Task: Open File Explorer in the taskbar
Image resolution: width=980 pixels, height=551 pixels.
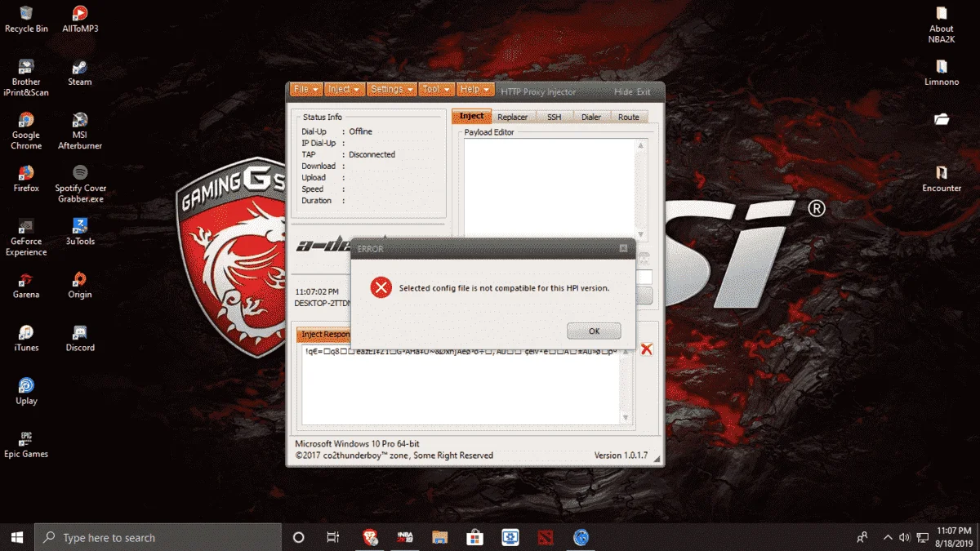Action: (x=440, y=537)
